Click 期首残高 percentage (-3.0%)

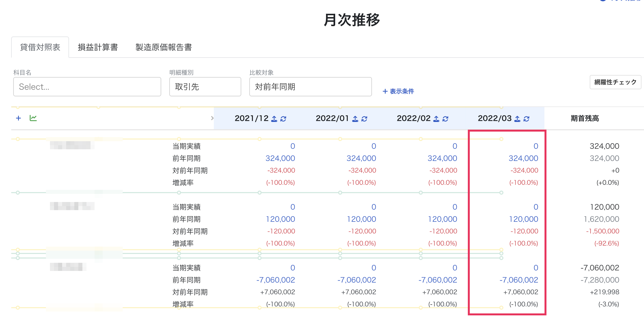click(x=609, y=304)
